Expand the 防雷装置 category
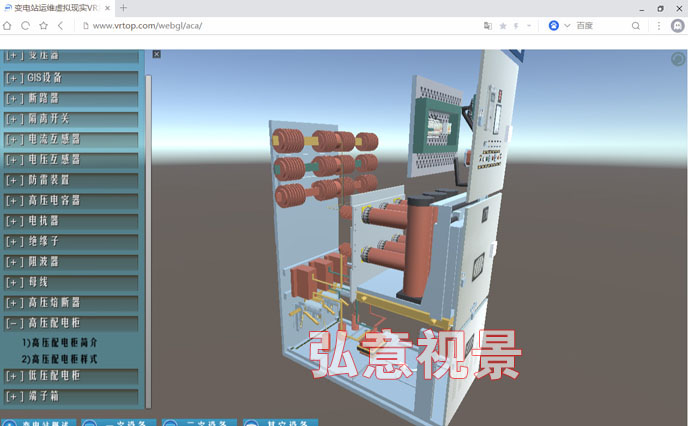The height and width of the screenshot is (426, 688). [x=71, y=180]
